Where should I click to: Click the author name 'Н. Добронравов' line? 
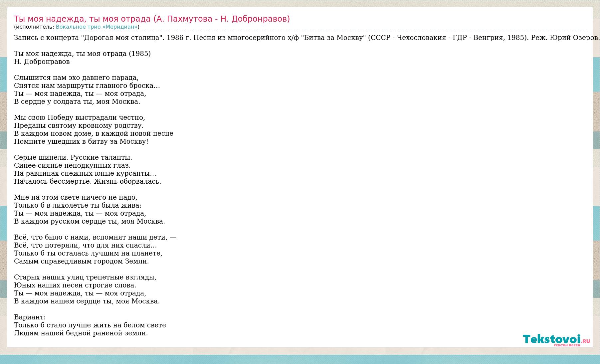(x=42, y=62)
